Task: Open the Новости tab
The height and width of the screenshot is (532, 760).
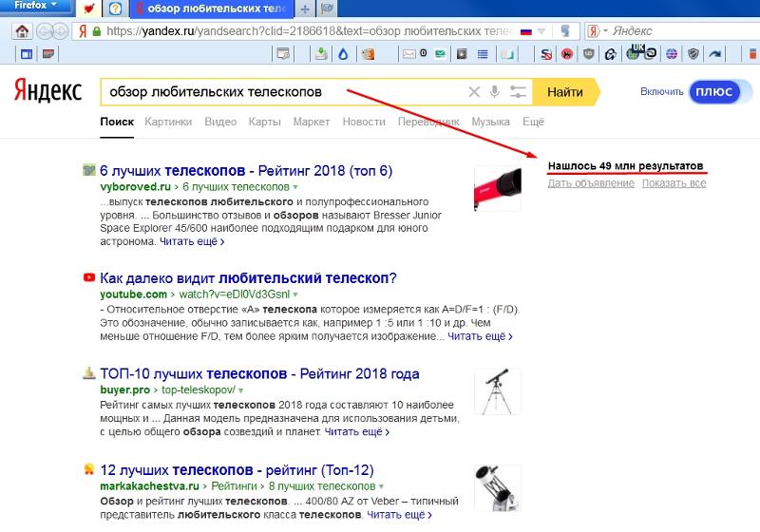Action: [364, 122]
